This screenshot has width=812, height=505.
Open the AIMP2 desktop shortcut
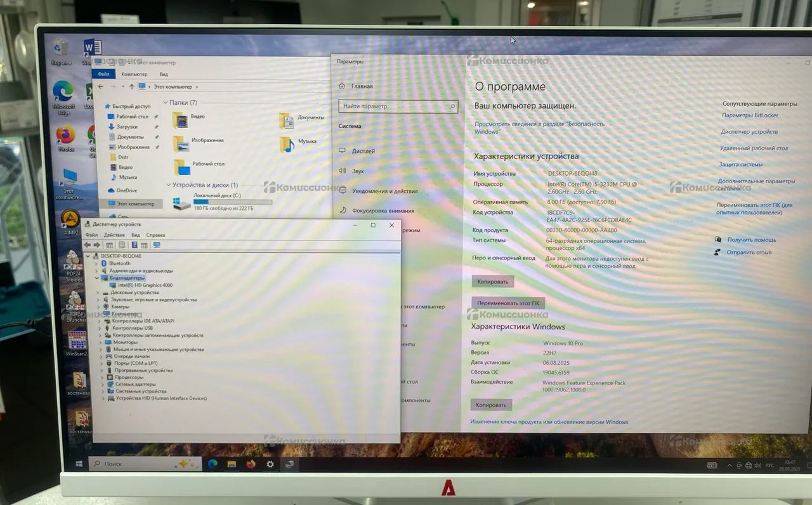(x=70, y=223)
